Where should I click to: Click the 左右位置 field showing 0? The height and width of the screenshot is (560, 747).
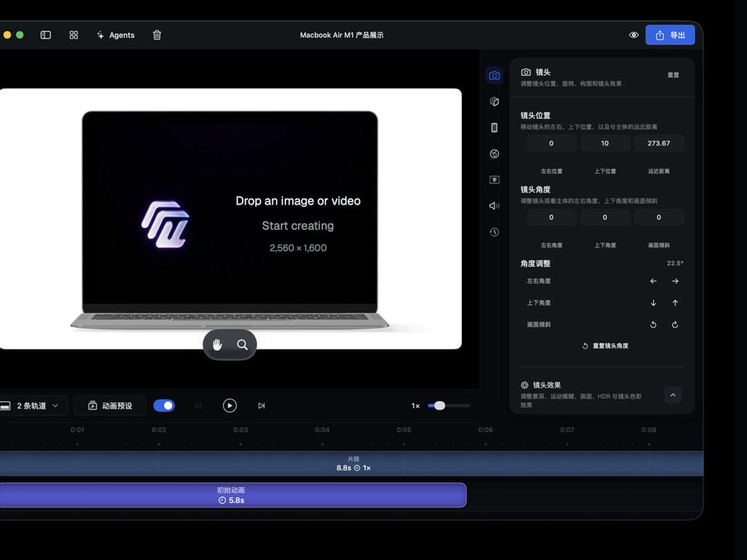(x=551, y=143)
